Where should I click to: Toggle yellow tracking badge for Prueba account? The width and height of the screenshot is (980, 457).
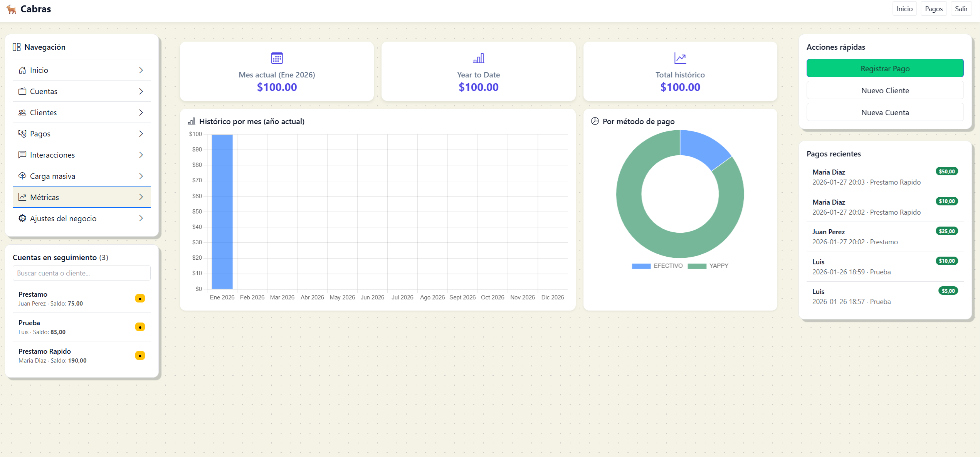(x=140, y=327)
